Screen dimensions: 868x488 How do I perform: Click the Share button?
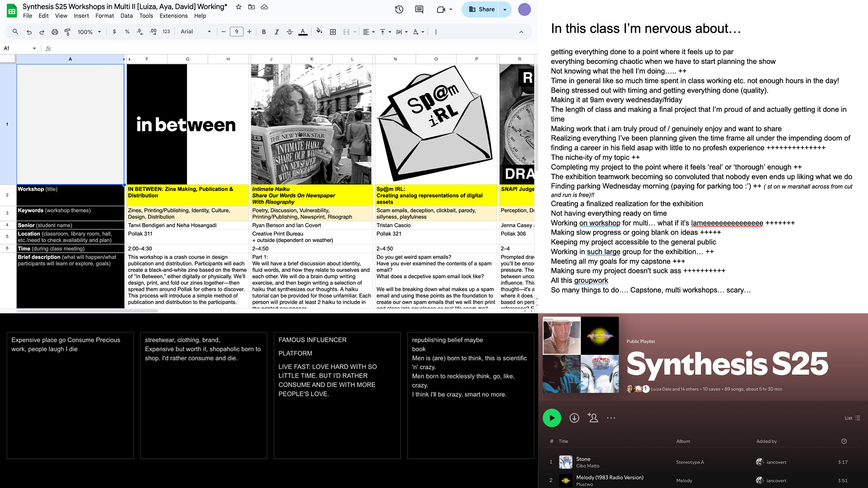[481, 9]
